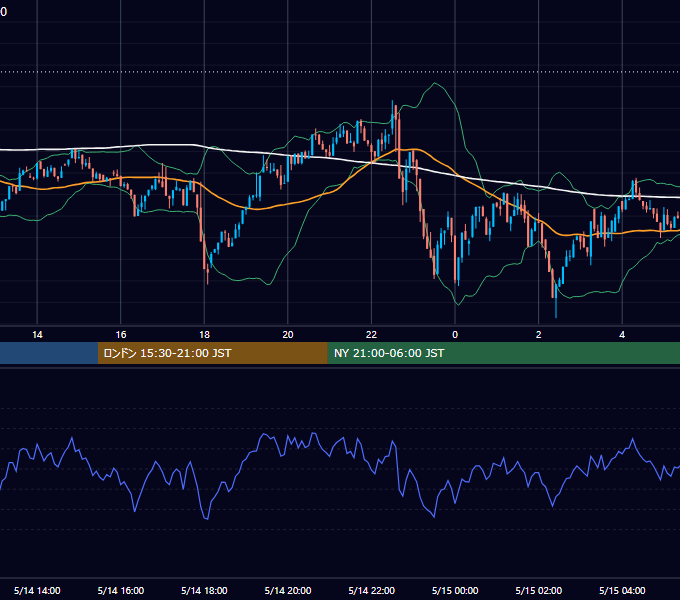Click the 5/14 22:00 date label
The width and height of the screenshot is (680, 600).
(x=372, y=590)
